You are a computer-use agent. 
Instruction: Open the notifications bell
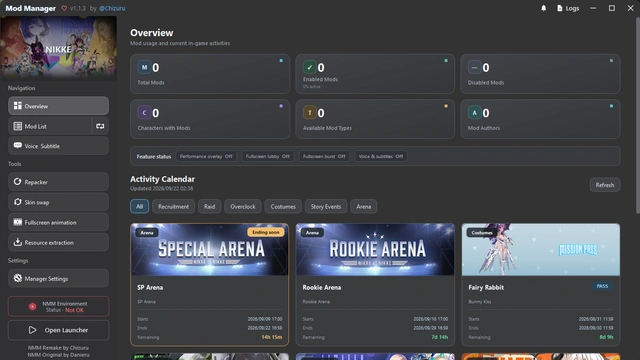(543, 8)
